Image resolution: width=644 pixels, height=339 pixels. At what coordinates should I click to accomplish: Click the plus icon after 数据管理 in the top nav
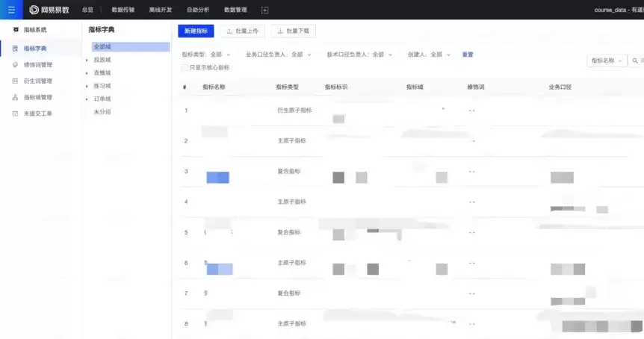pos(265,10)
